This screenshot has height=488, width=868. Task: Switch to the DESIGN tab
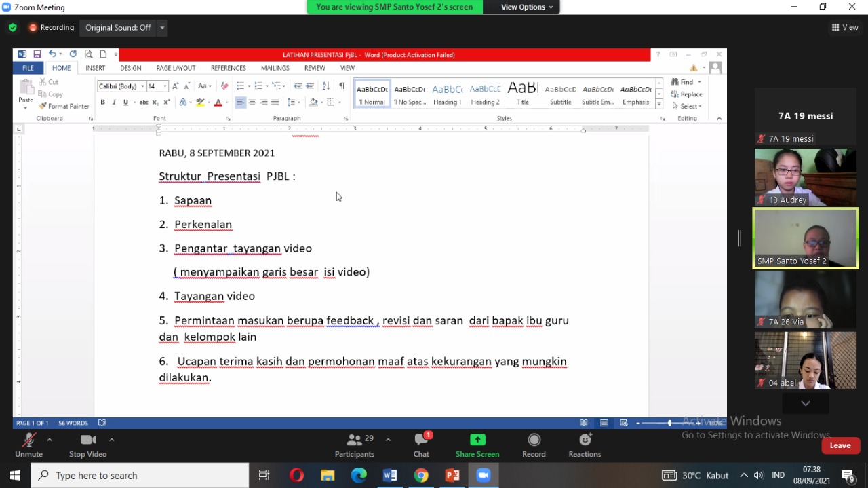point(131,68)
